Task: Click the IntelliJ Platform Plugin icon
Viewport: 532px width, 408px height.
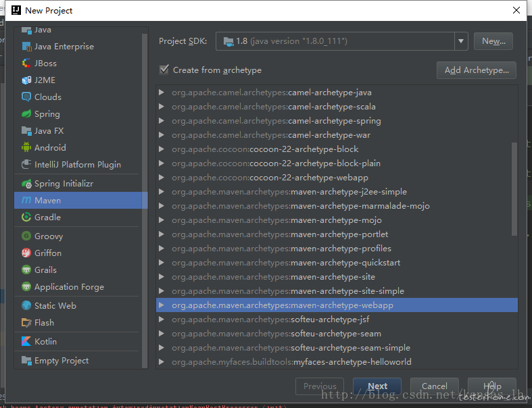Action: click(x=26, y=165)
